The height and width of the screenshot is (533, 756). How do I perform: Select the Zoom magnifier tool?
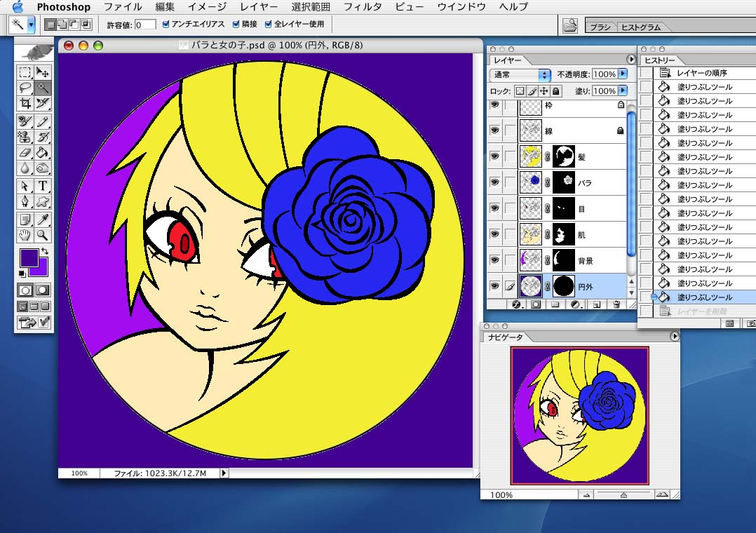(43, 236)
